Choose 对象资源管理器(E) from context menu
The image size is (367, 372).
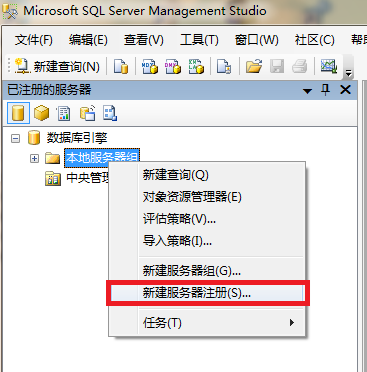[x=207, y=197]
